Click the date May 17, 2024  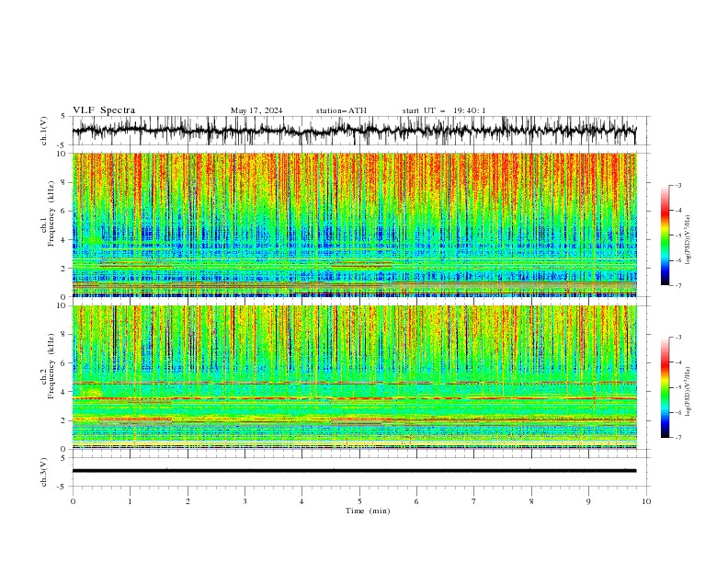tap(256, 110)
